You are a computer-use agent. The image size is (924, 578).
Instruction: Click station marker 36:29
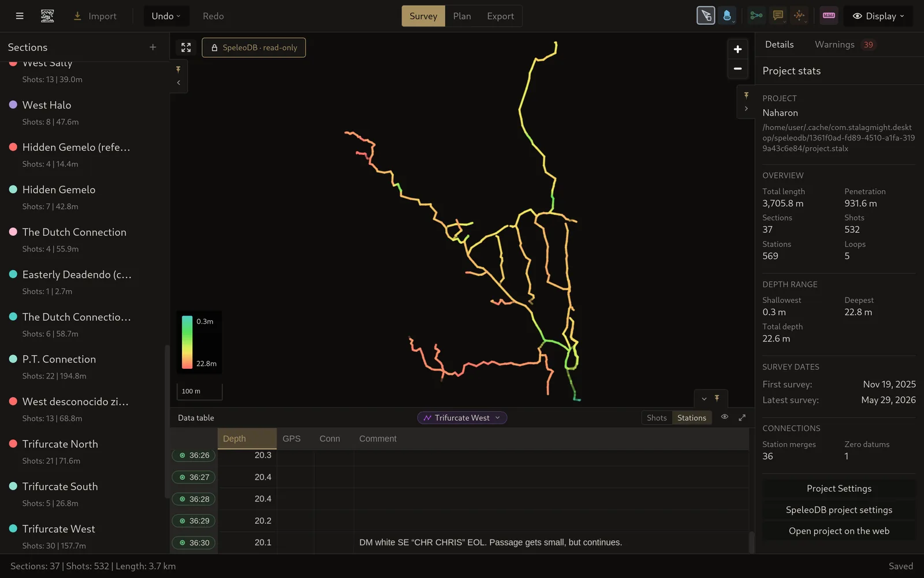(193, 521)
